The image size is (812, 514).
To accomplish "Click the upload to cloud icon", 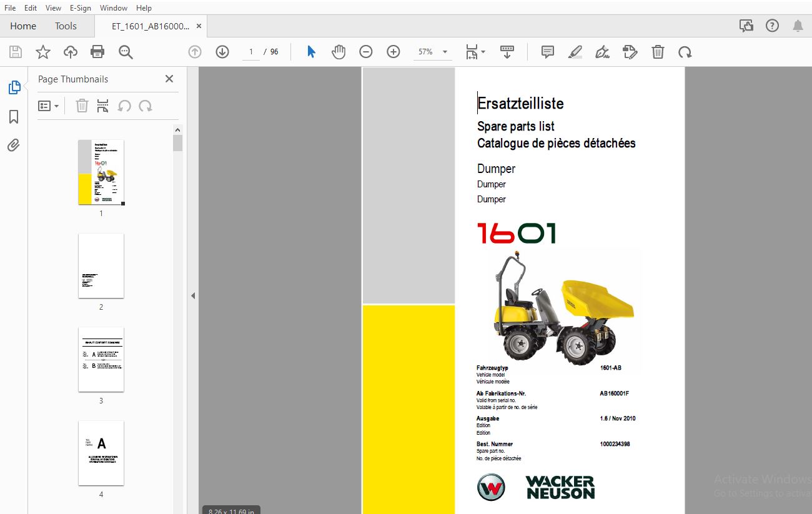I will coord(71,52).
